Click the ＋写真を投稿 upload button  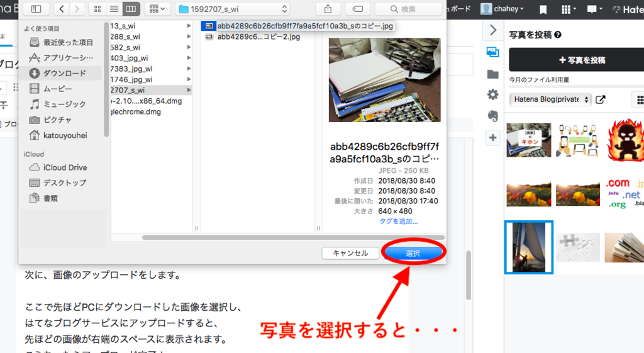(x=576, y=60)
